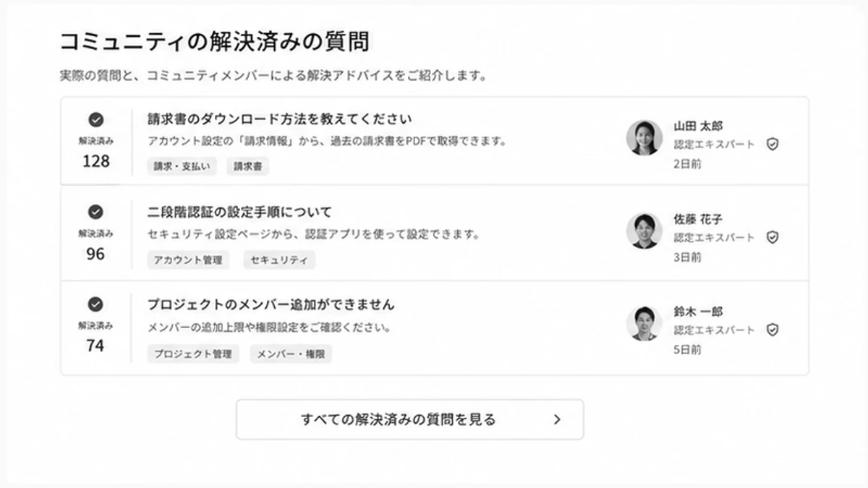Screen dimensions: 868x488
Task: Click the certified shield badge beside 山田 太郎
Action: [773, 145]
